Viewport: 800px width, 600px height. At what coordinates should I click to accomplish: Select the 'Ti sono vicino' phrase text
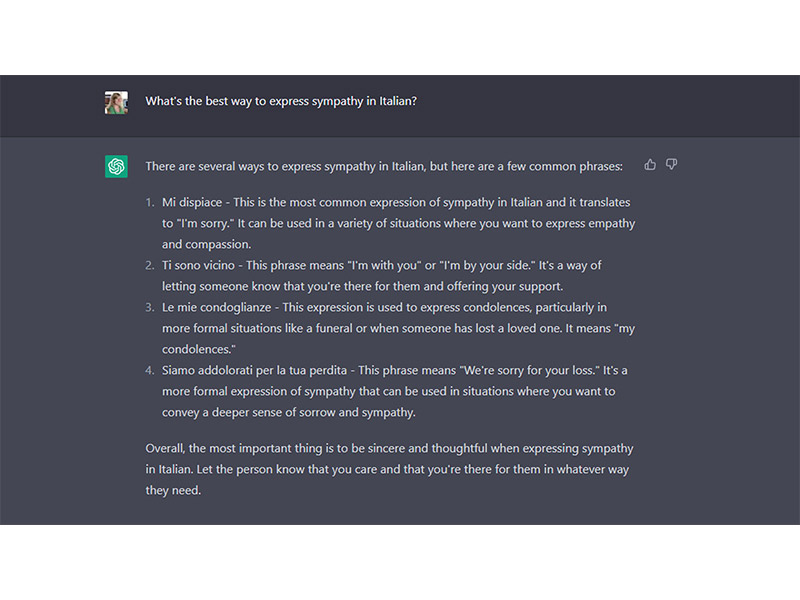(198, 265)
